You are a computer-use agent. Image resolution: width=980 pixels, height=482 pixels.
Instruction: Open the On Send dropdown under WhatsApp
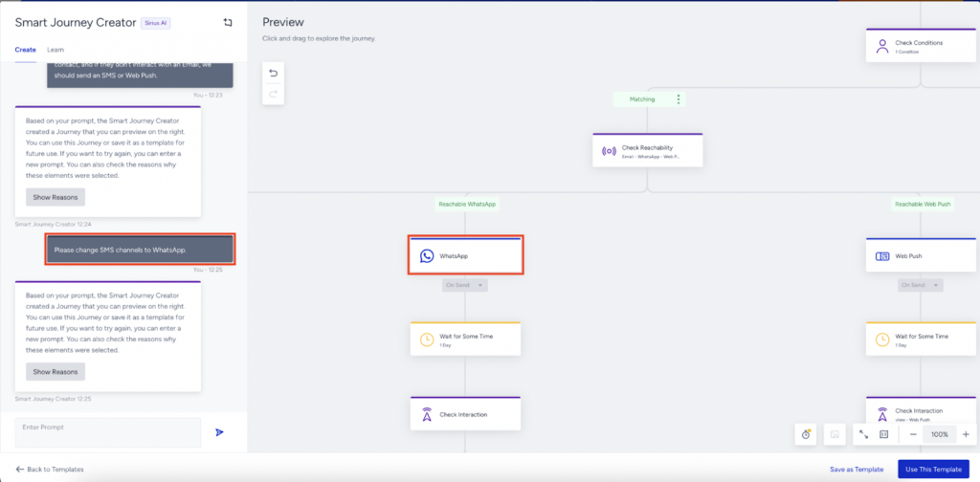[465, 285]
